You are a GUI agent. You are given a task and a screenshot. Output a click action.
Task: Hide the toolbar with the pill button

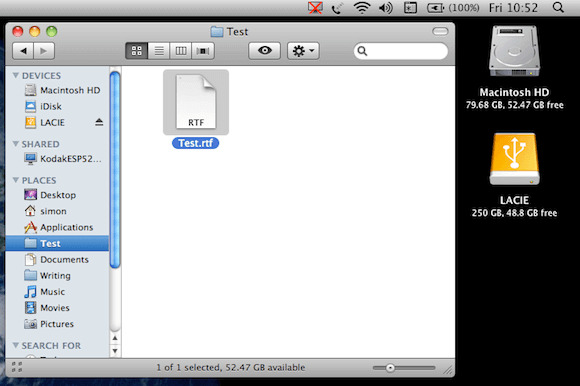(x=440, y=31)
